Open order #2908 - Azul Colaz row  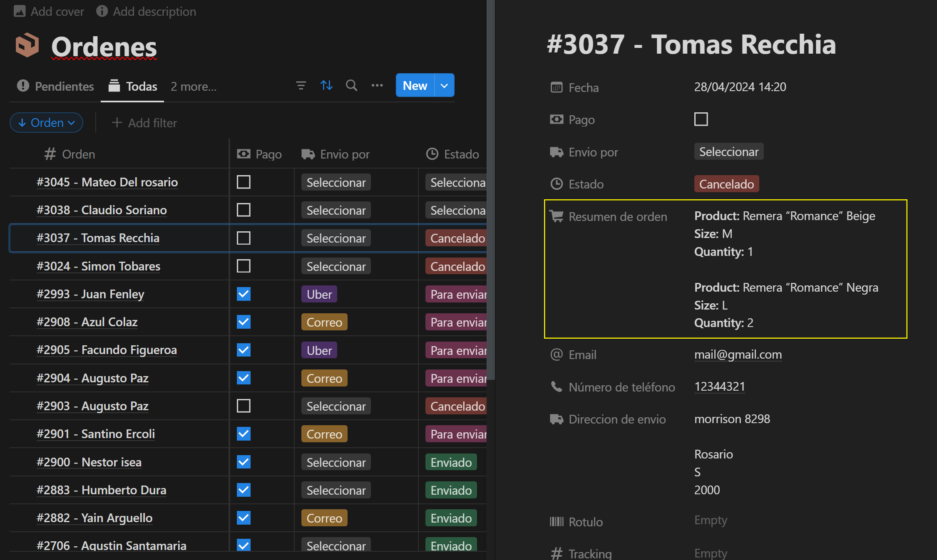tap(87, 322)
